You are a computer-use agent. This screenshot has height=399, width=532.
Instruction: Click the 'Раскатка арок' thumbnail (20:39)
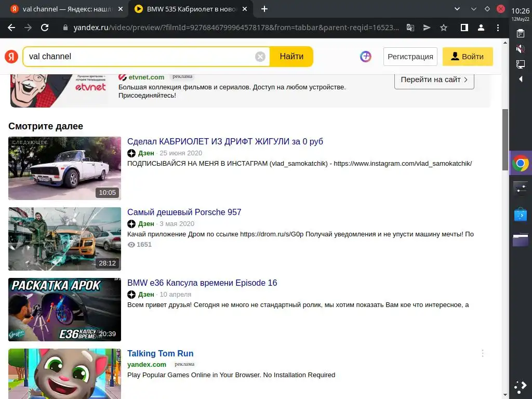(64, 310)
